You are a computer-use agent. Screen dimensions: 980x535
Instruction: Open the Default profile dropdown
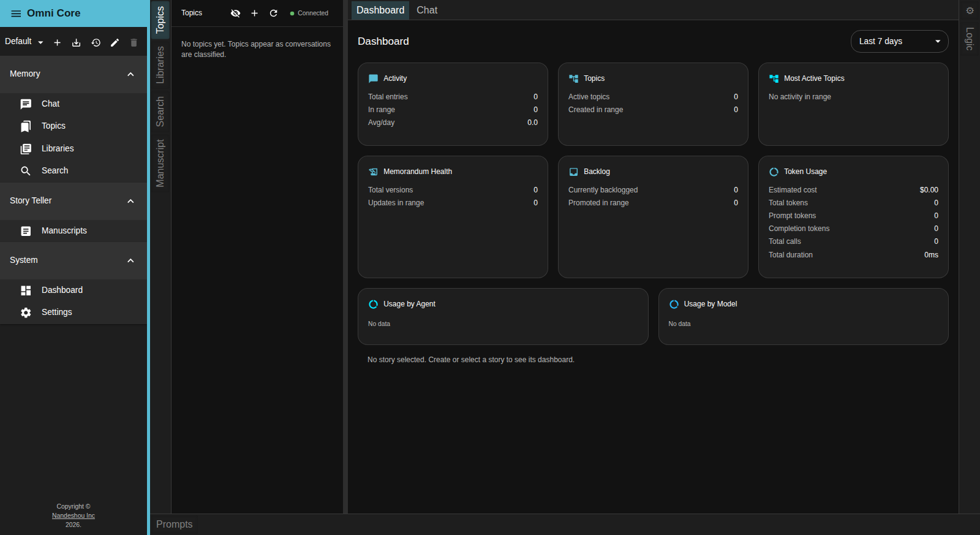24,42
